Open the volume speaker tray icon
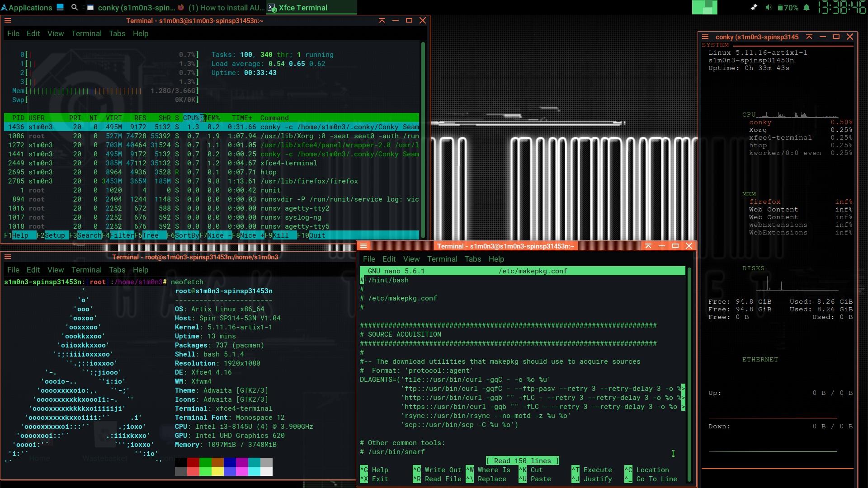Viewport: 868px width, 488px height. coord(768,8)
